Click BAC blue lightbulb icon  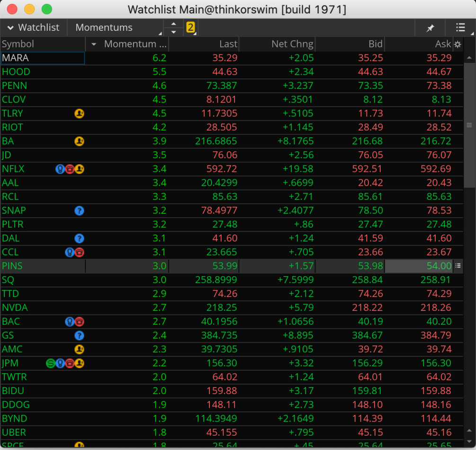pos(70,322)
